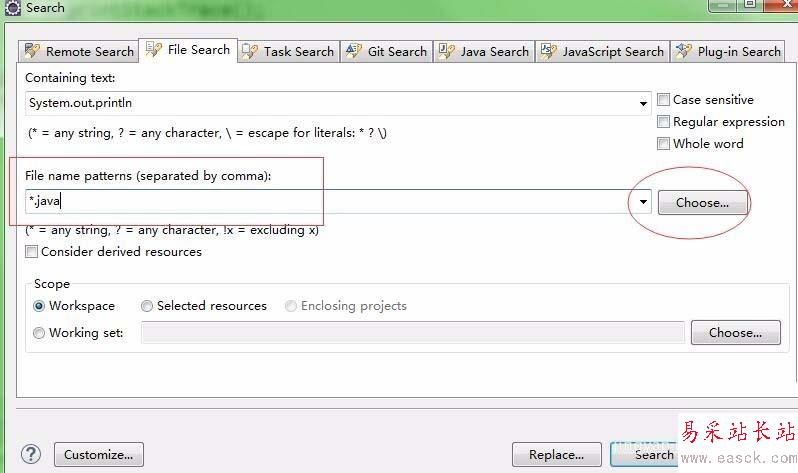Toggle the Regular expression checkbox
The height and width of the screenshot is (473, 798).
pyautogui.click(x=664, y=122)
